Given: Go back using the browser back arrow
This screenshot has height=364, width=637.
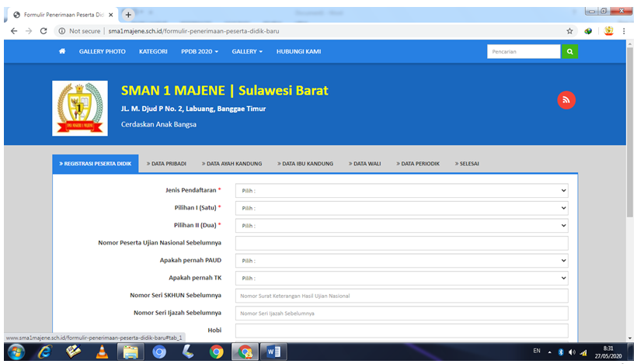Looking at the screenshot, I should click(13, 31).
